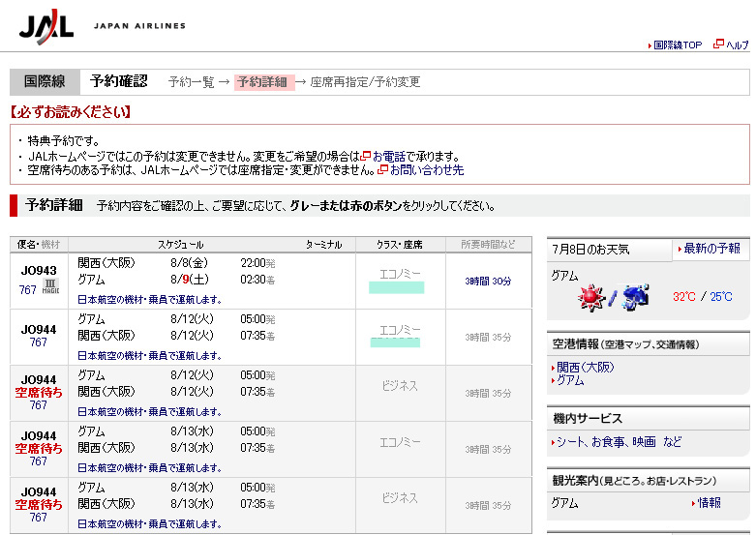Click the 8/9(土) arrival date
The height and width of the screenshot is (535, 756).
click(190, 280)
